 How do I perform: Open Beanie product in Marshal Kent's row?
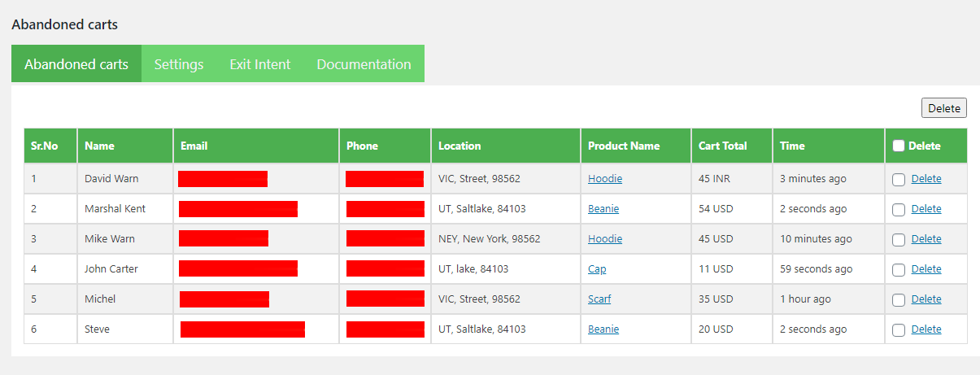coord(603,208)
